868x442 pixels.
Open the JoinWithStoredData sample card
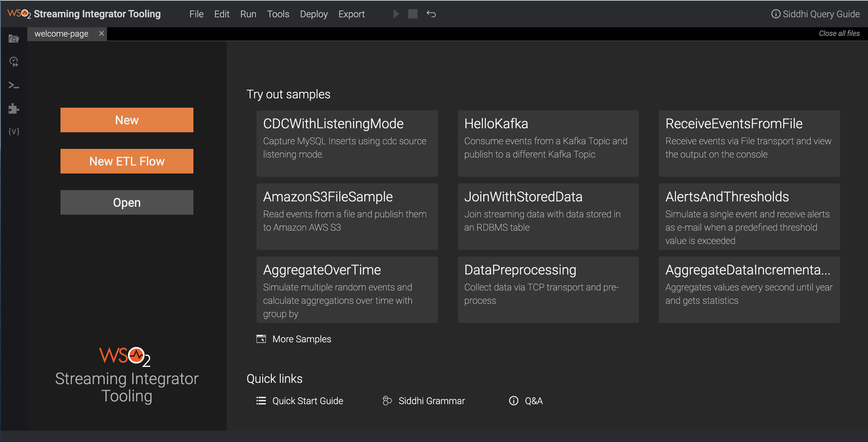(x=548, y=217)
